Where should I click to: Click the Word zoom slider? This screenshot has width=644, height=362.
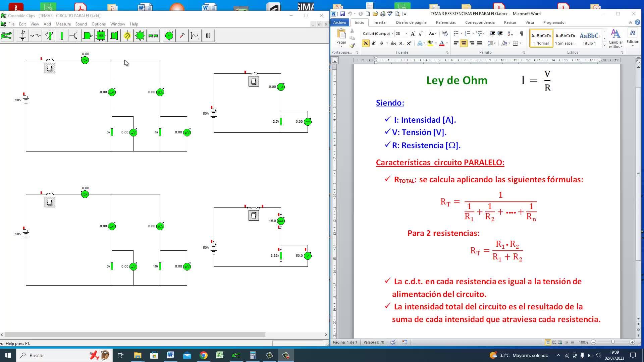click(x=612, y=342)
